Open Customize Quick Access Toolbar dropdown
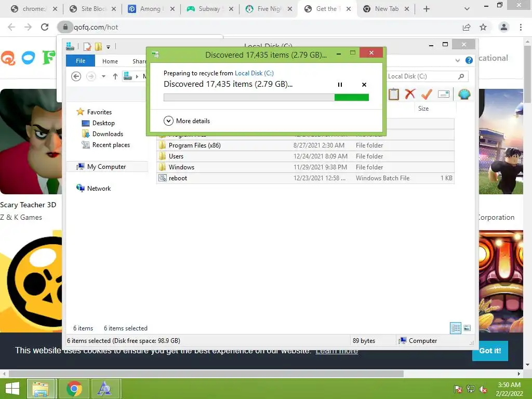 point(108,47)
